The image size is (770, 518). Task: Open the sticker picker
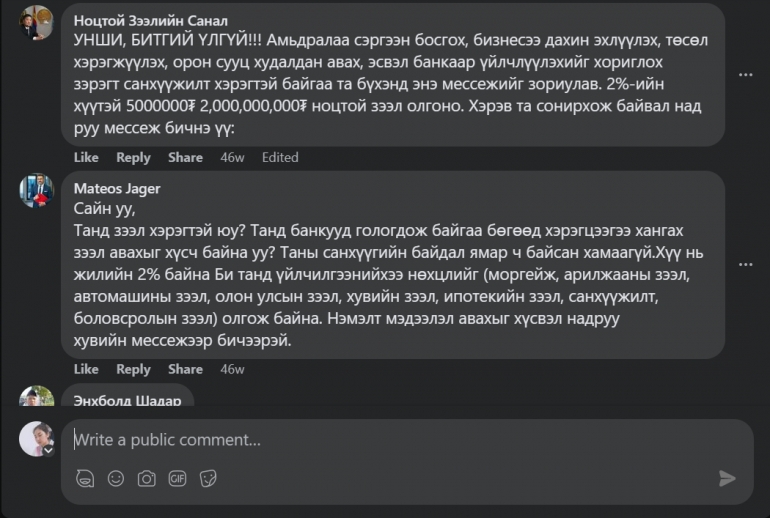(x=208, y=479)
